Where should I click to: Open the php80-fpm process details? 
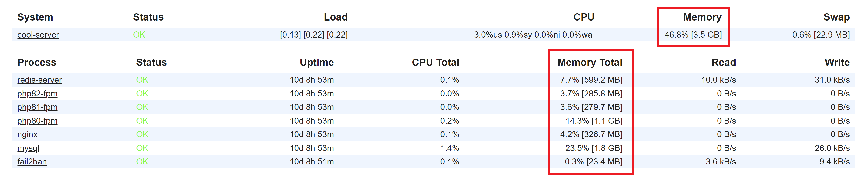coord(37,121)
